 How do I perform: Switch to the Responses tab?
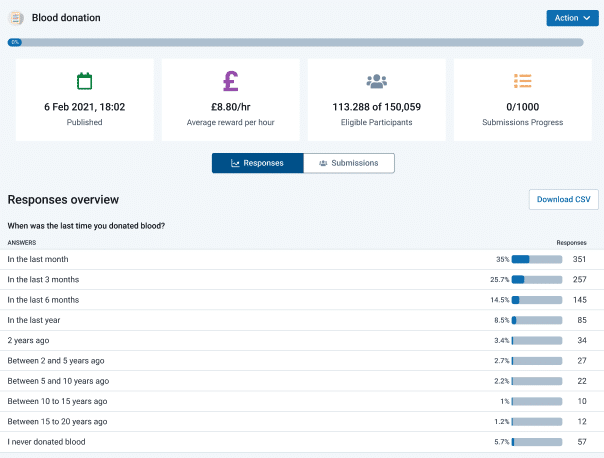[x=257, y=163]
